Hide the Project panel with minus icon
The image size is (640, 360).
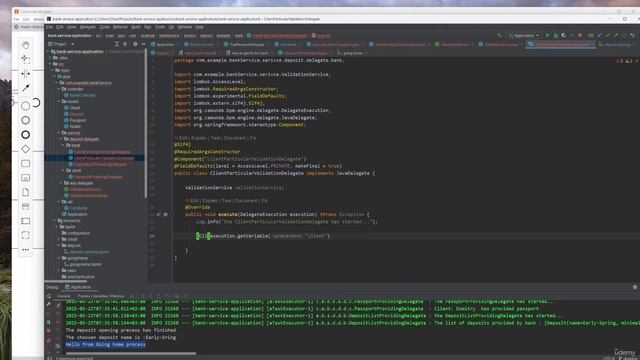click(143, 44)
